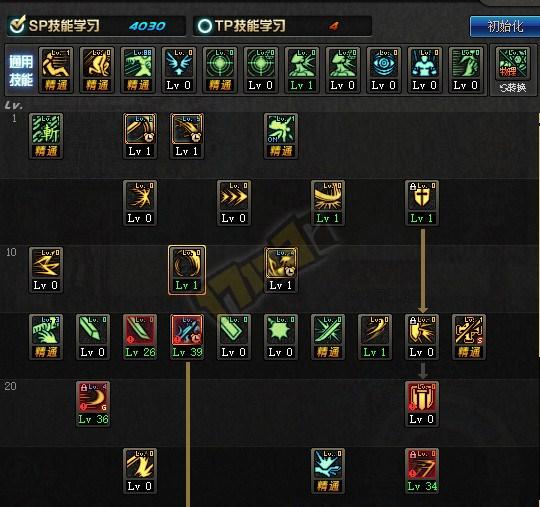Click the Lv 34 red slash skill
This screenshot has height=507, width=540.
pos(422,471)
